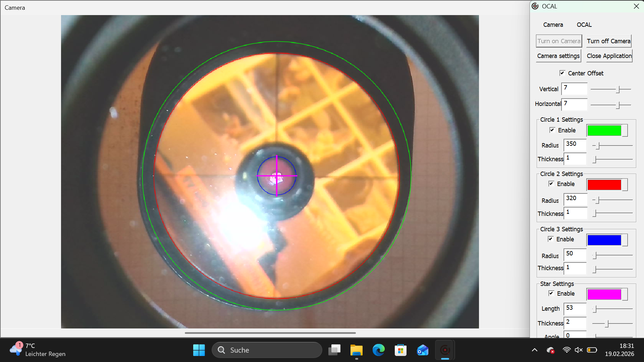Click Circle 3 Thickness field
The height and width of the screenshot is (362, 644).
(575, 268)
